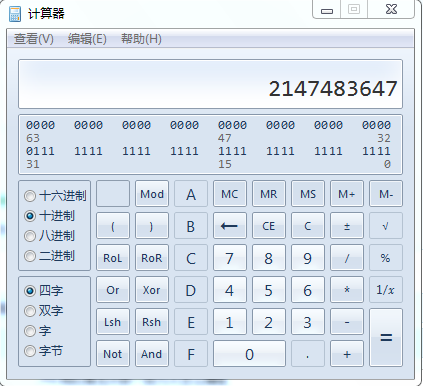Open the 查看(V) menu
This screenshot has height=386, width=423.
[x=34, y=39]
